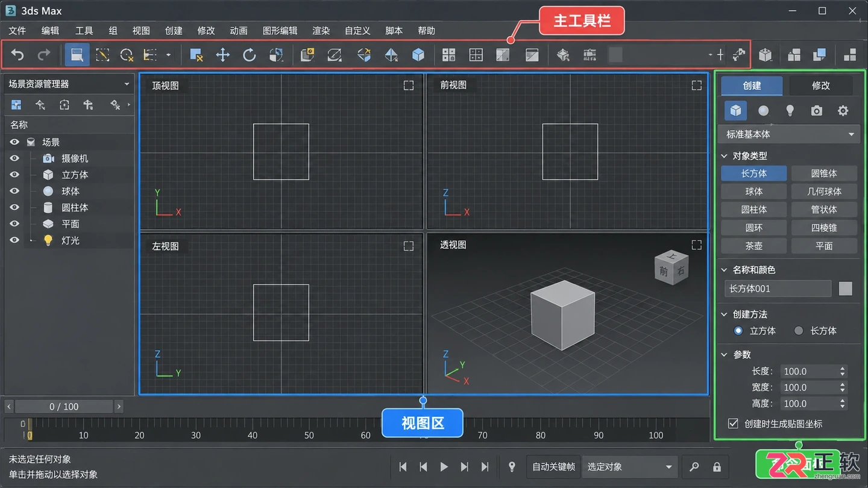This screenshot has height=488, width=868.
Task: Click the Undo arrow in main toolbar
Action: tap(17, 55)
